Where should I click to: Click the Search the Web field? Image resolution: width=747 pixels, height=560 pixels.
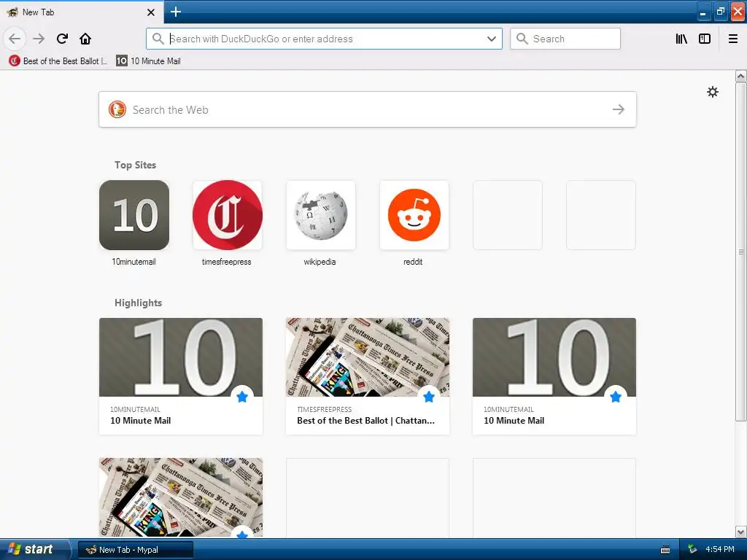pos(368,109)
